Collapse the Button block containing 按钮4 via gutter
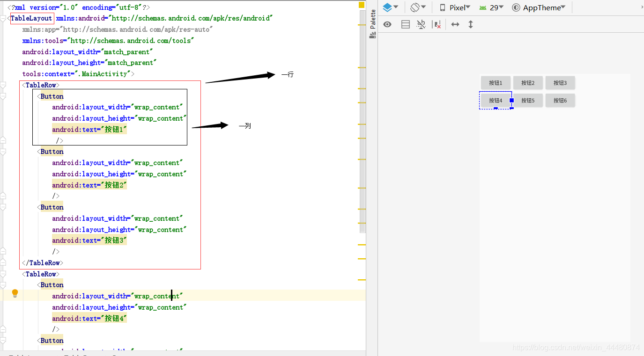The width and height of the screenshot is (644, 356). click(x=3, y=285)
